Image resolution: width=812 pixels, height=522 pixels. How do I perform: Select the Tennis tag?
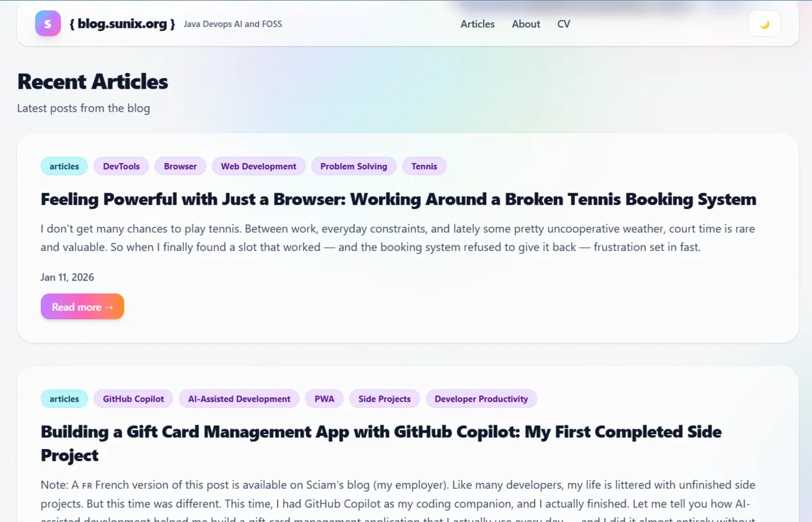[424, 166]
